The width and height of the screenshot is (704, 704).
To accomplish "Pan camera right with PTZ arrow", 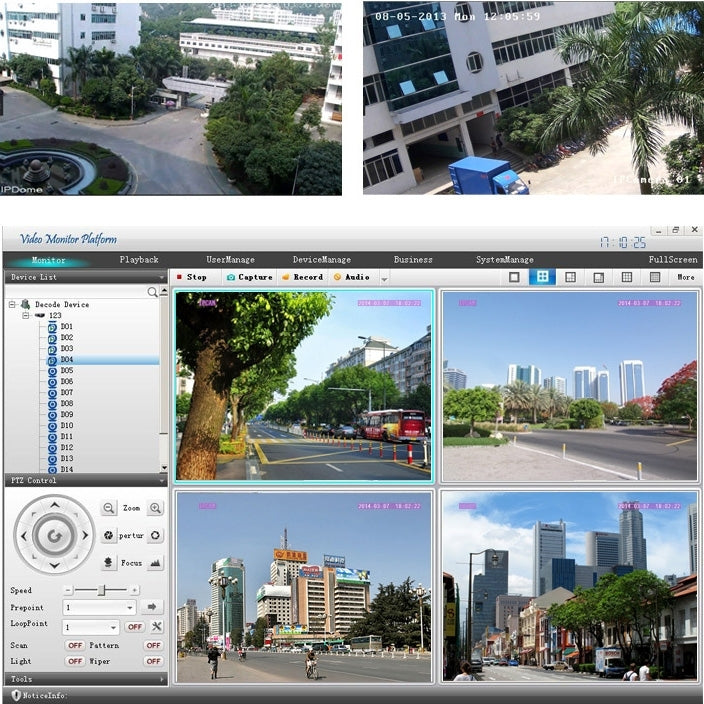I will coord(85,535).
